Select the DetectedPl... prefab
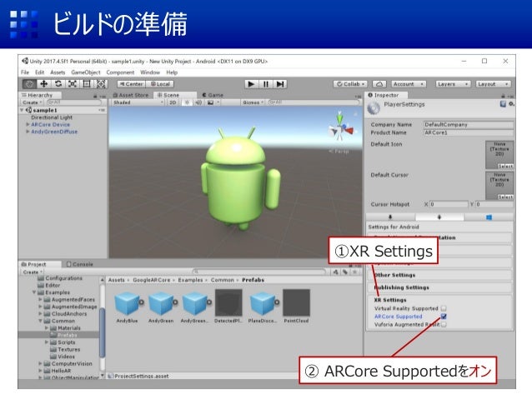 pos(228,306)
